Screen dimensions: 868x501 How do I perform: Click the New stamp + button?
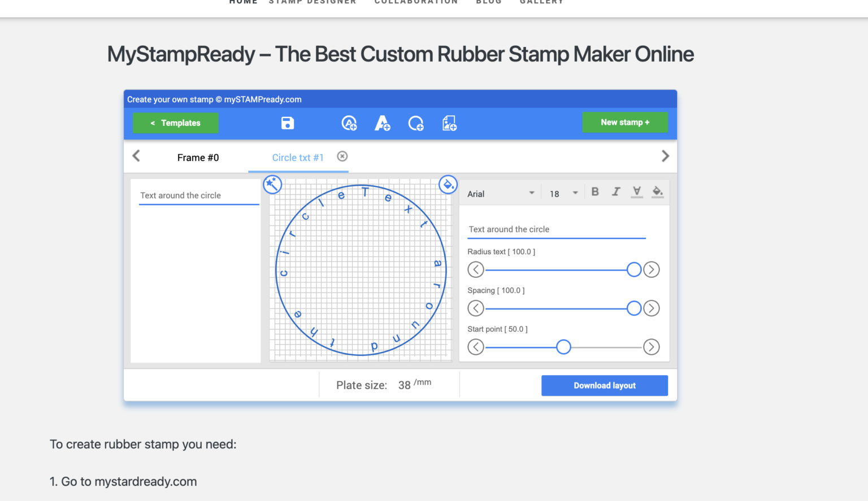click(x=625, y=122)
